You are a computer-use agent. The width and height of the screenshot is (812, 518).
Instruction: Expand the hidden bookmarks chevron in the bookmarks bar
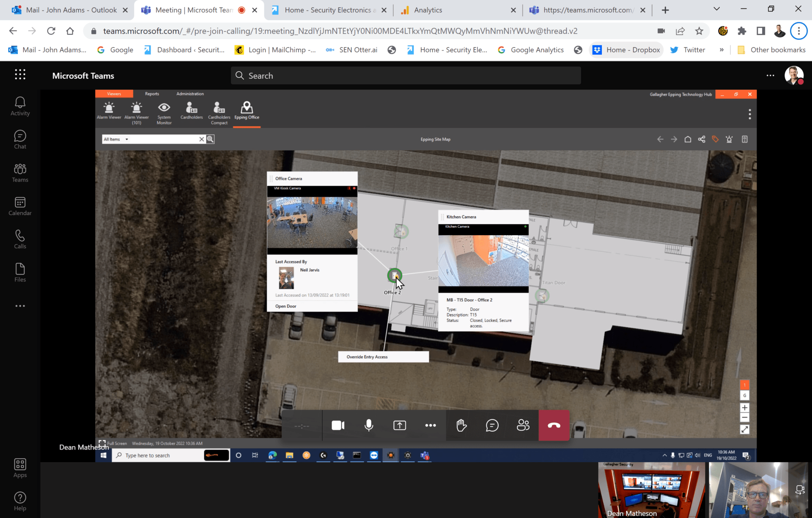coord(722,50)
